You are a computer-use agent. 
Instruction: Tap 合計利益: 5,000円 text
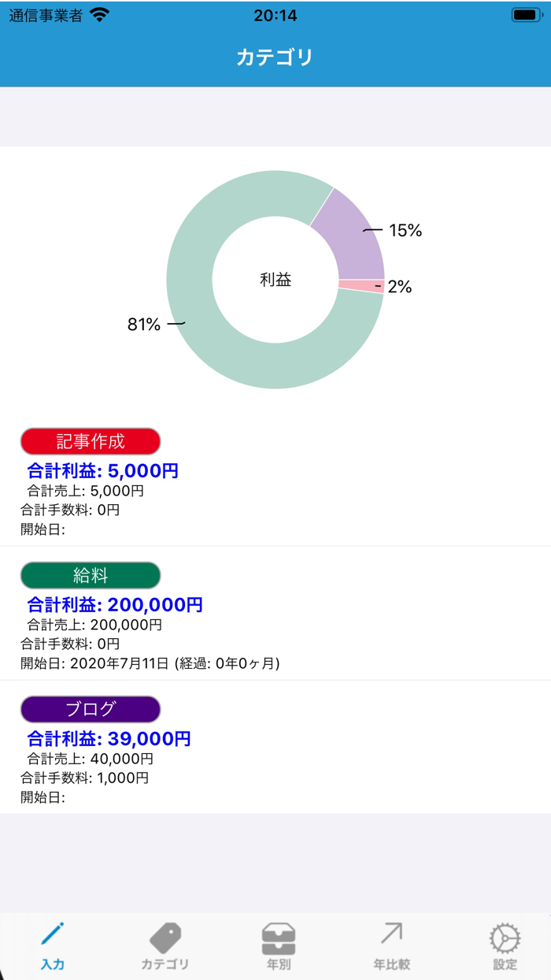pos(103,471)
